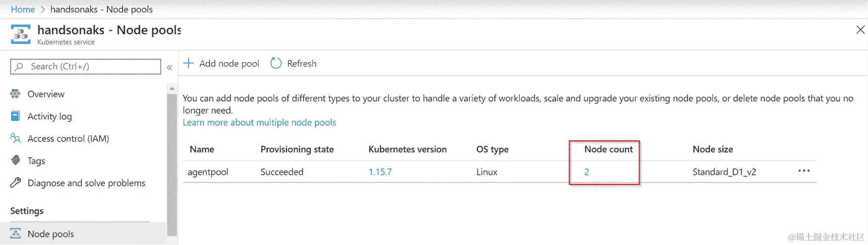
Task: Click the Overview icon in sidebar
Action: (15, 94)
